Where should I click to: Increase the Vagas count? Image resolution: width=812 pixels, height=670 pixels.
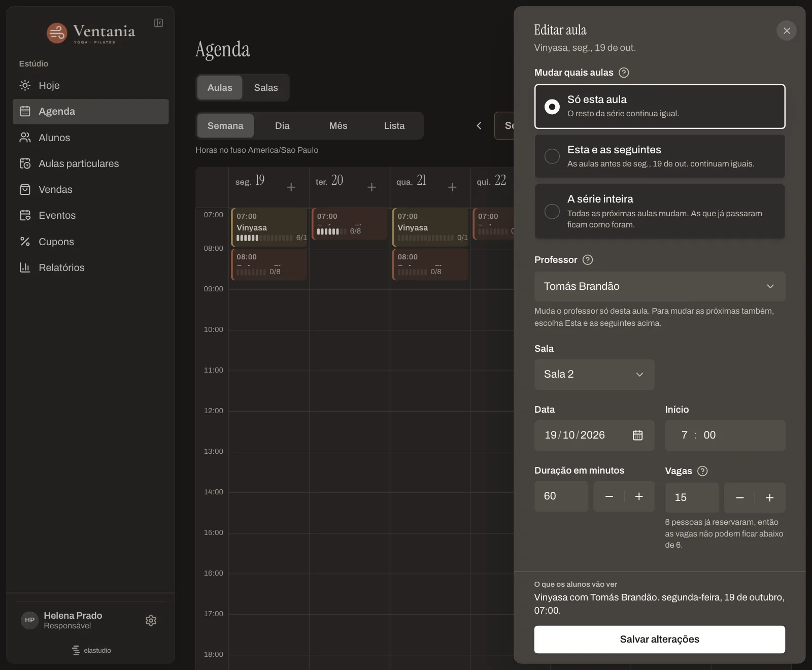click(x=769, y=497)
